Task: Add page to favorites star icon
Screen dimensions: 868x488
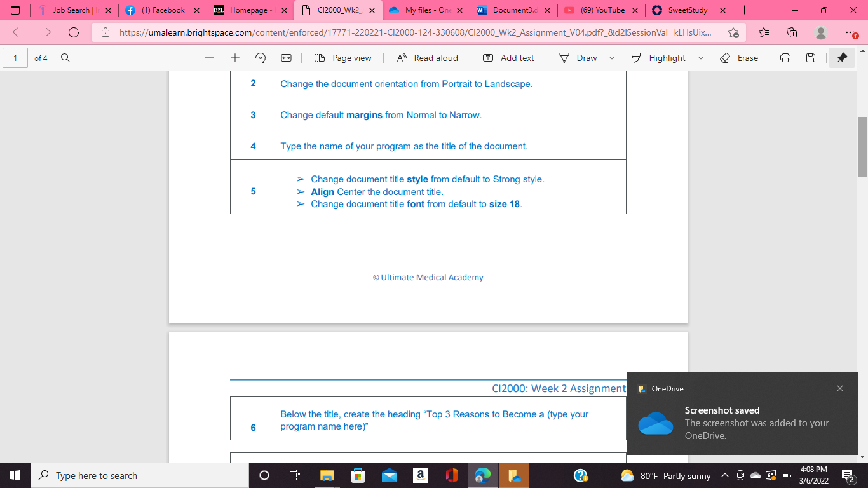Action: [x=734, y=32]
